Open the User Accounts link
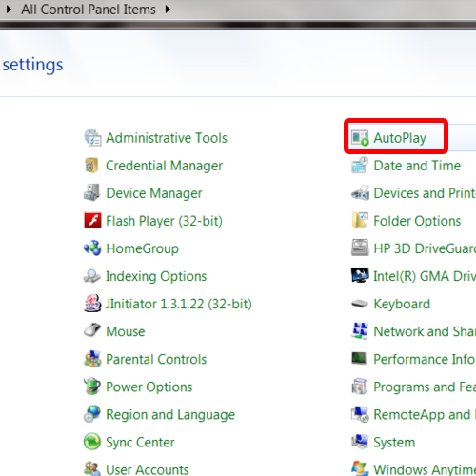Screen dimensions: 476x476 pyautogui.click(x=148, y=469)
